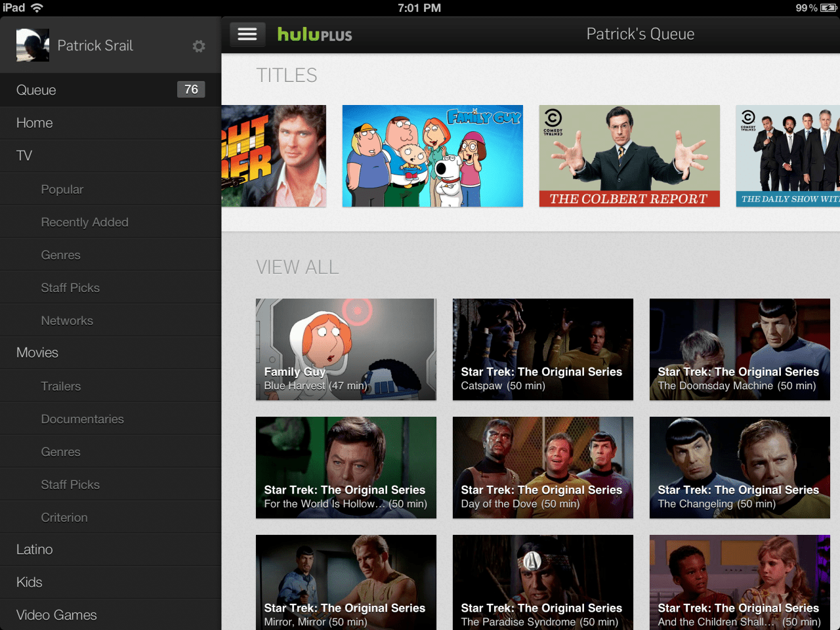Viewport: 840px width, 630px height.
Task: Open the hamburger navigation menu
Action: (247, 33)
